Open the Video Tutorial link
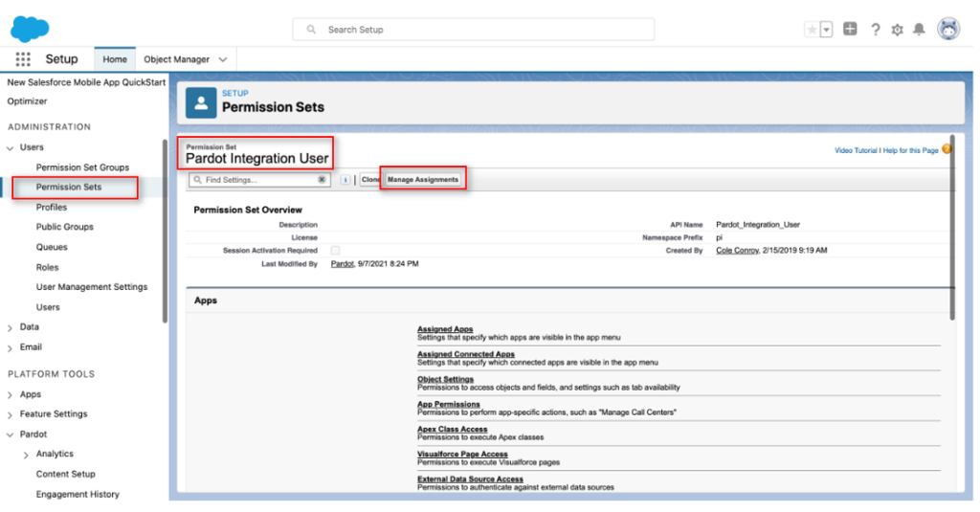This screenshot has width=980, height=512. [x=856, y=150]
